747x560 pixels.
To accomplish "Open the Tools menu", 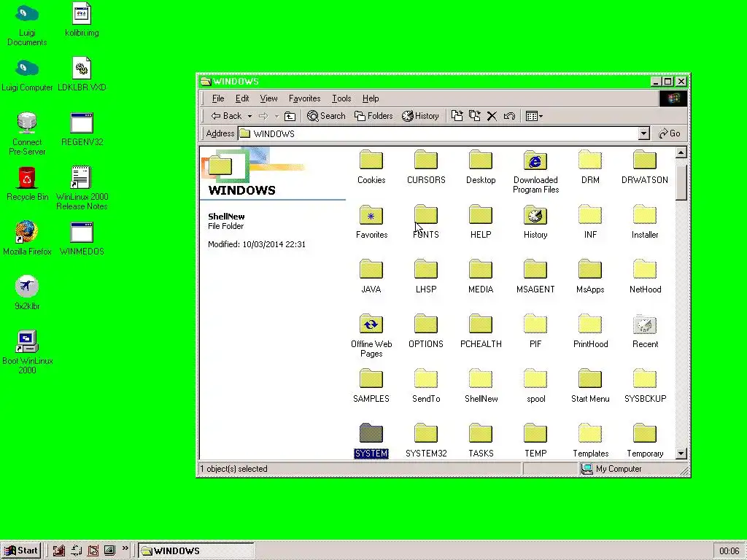I will 341,98.
